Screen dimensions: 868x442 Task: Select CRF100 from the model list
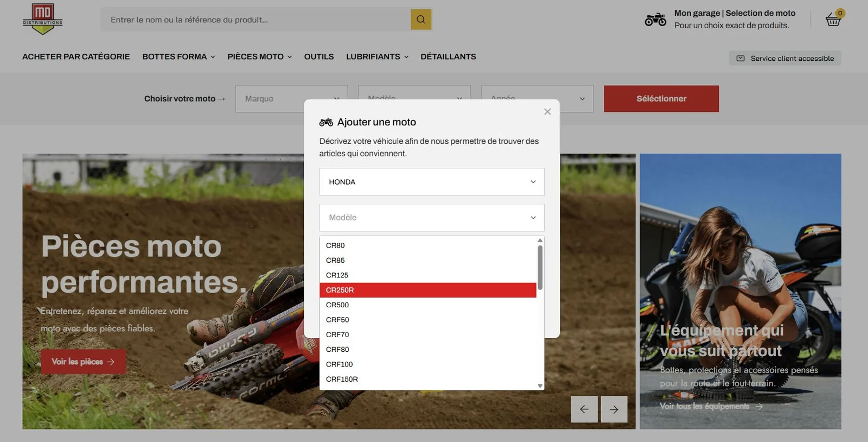click(428, 364)
